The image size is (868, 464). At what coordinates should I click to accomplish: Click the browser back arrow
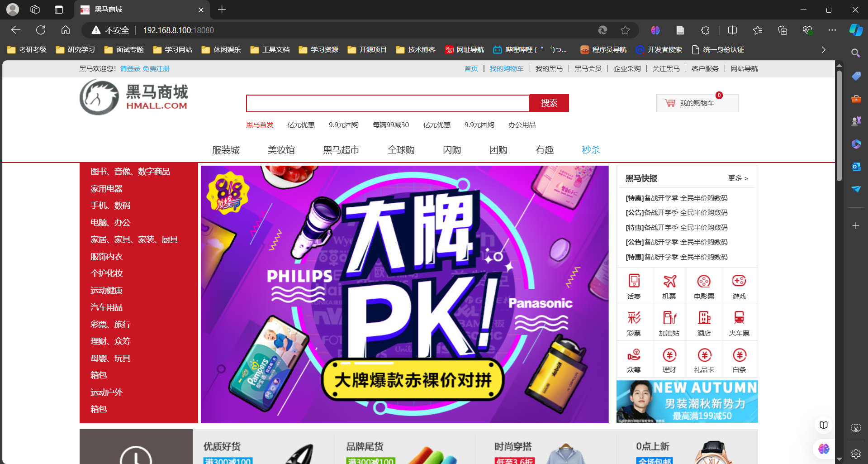click(16, 30)
